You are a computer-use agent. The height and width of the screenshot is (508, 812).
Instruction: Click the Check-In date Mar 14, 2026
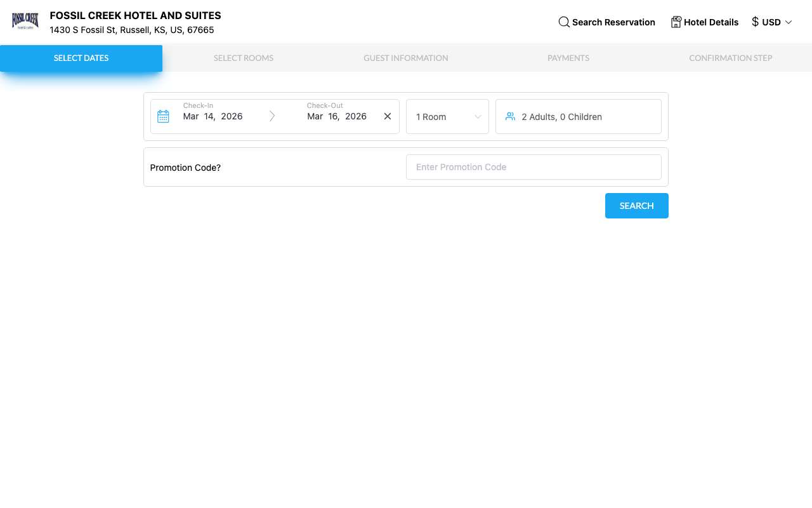[213, 116]
